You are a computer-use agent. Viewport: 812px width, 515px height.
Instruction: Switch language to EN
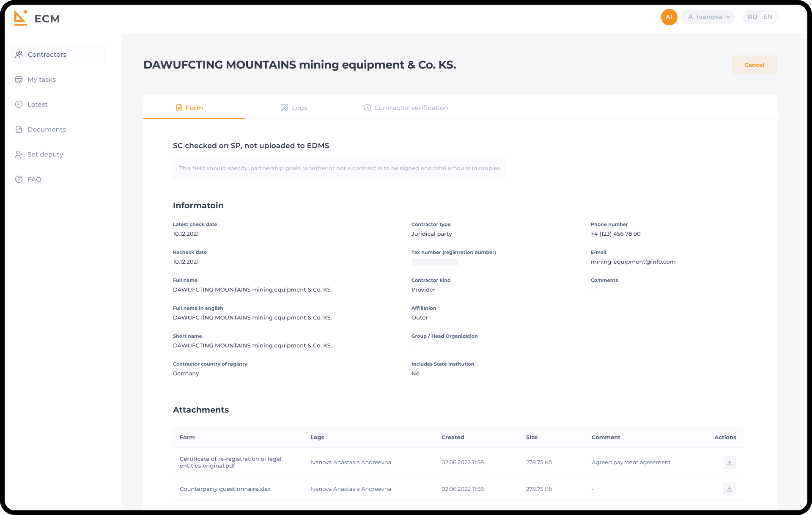768,17
